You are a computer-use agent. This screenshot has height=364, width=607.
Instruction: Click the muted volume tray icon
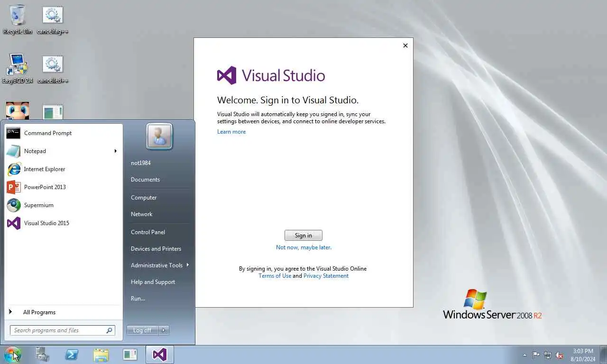tap(559, 355)
